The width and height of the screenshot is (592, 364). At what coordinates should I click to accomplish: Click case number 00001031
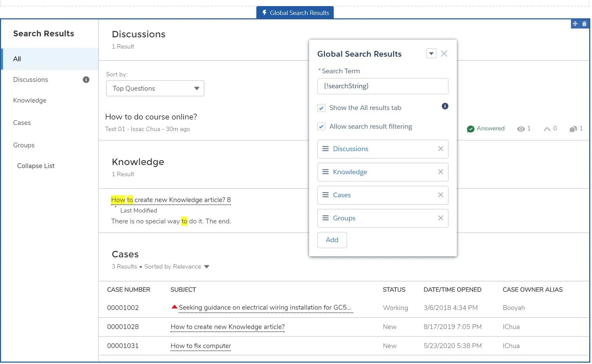pyautogui.click(x=123, y=346)
